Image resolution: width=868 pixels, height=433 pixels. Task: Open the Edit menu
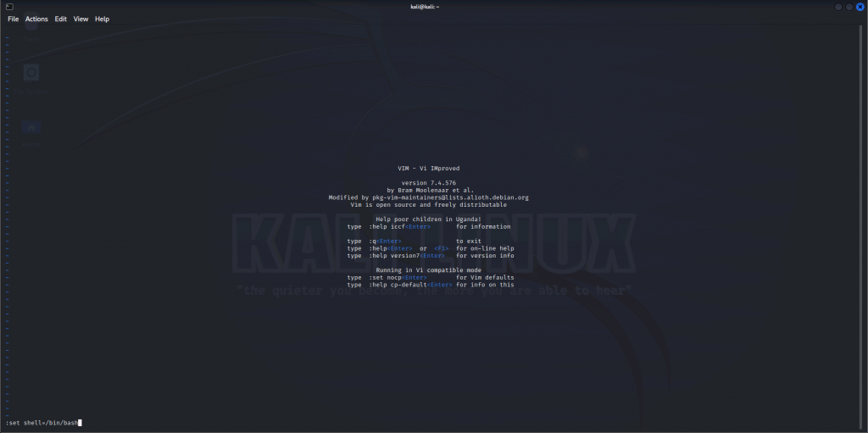coord(60,19)
